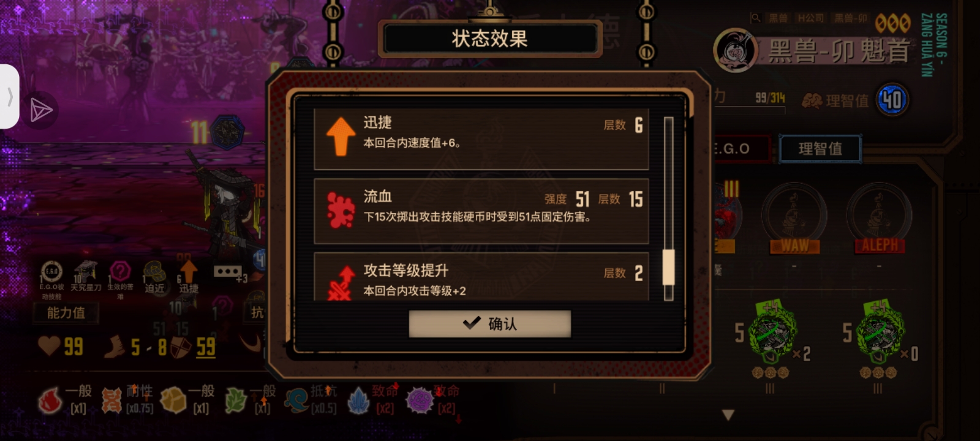
Task: Select the 攻击等级提升 sword icon
Action: (341, 283)
